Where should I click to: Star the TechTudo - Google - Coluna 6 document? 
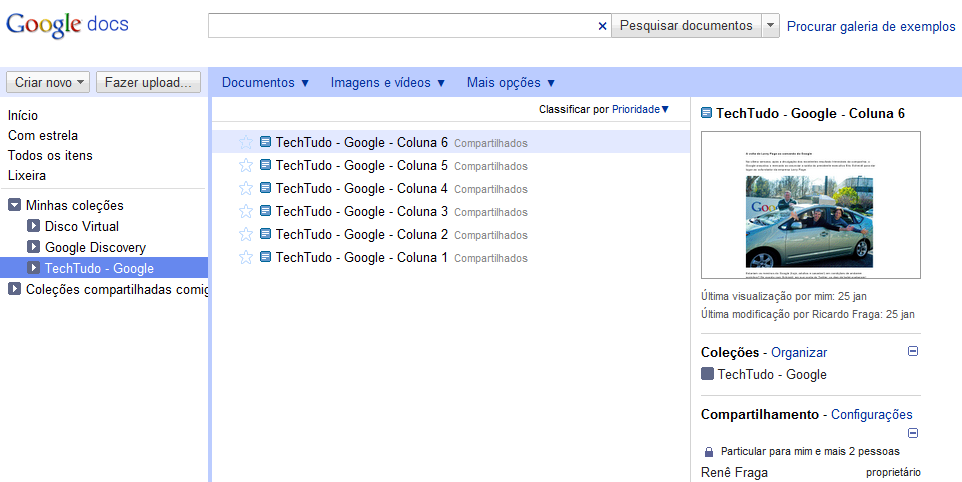[x=246, y=143]
